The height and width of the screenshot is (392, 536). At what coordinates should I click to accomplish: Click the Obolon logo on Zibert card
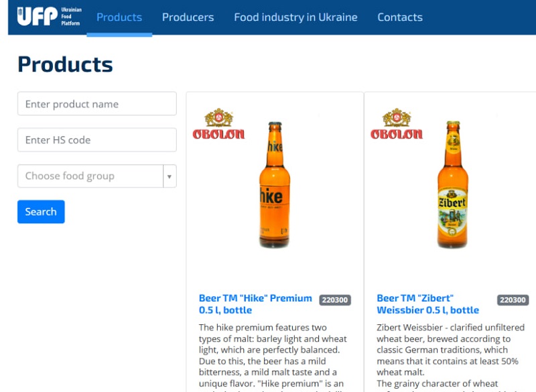397,125
